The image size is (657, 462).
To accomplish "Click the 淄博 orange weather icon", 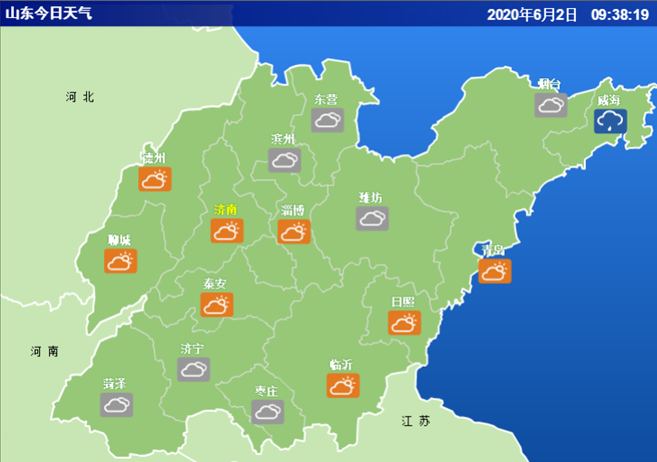I will 294,232.
